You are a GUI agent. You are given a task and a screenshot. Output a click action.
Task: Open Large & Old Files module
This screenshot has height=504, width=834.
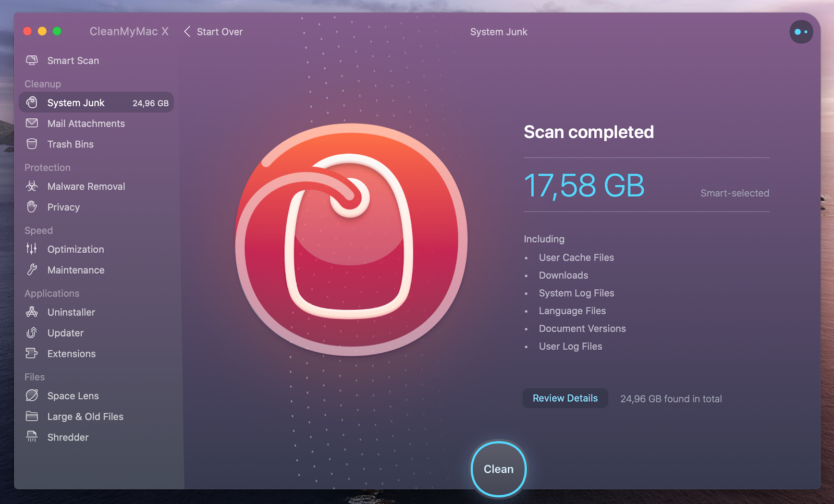click(x=85, y=416)
